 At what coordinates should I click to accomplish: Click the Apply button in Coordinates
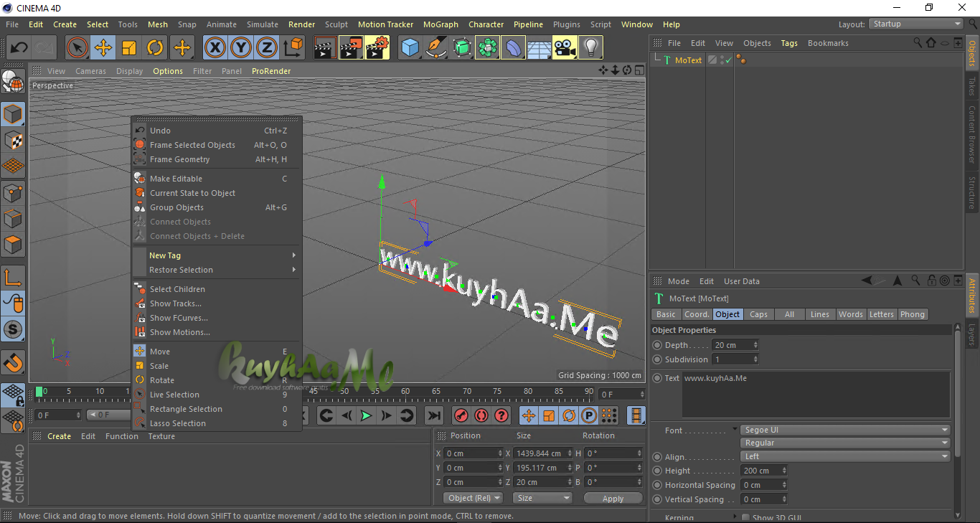tap(613, 499)
